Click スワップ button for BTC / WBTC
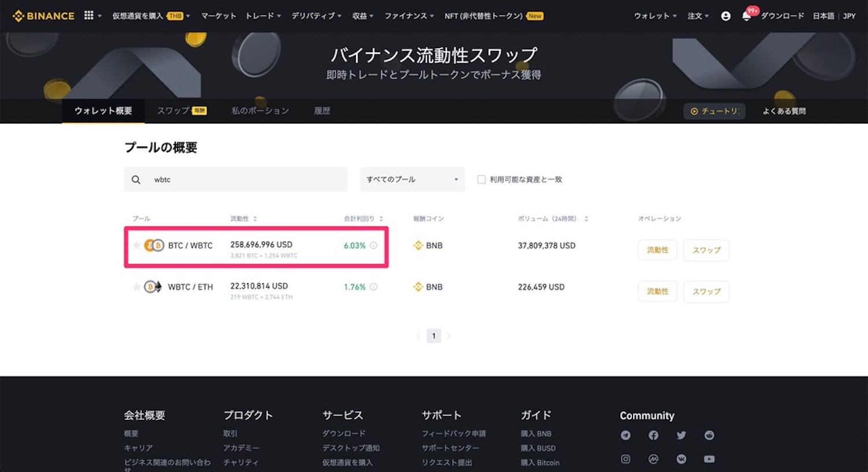The image size is (868, 472). click(707, 250)
